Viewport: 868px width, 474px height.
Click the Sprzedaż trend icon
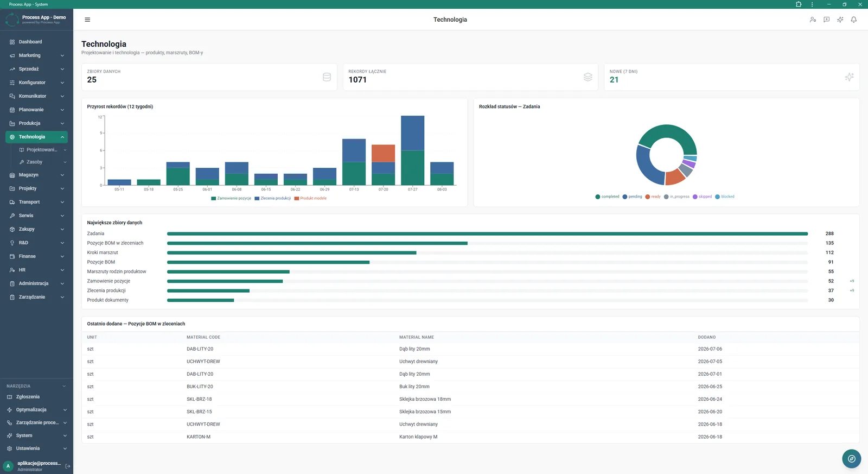tap(12, 69)
